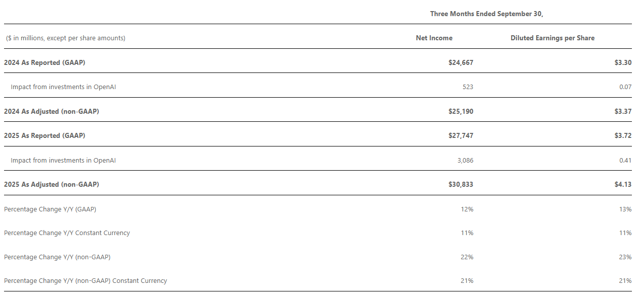Click the "$ in millions" units note

[66, 38]
